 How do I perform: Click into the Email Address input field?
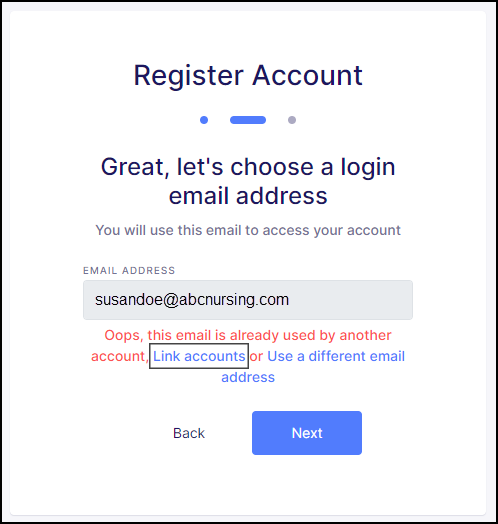tap(248, 300)
